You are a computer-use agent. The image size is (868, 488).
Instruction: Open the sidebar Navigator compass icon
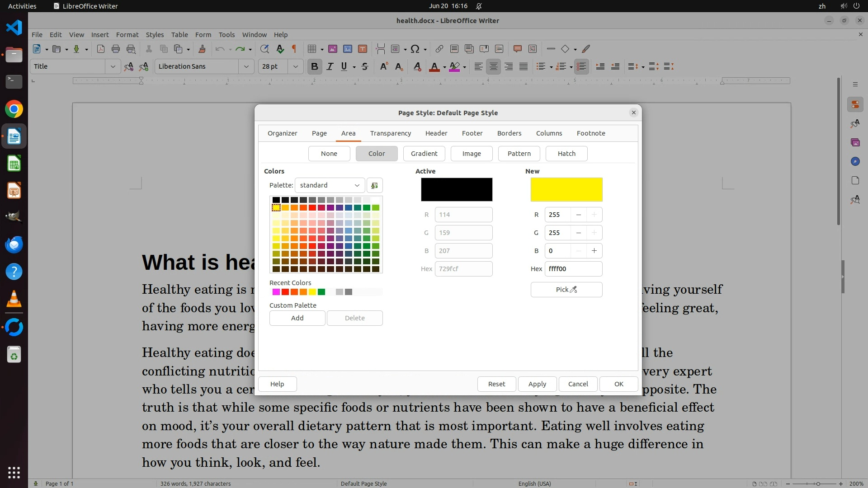coord(855,161)
